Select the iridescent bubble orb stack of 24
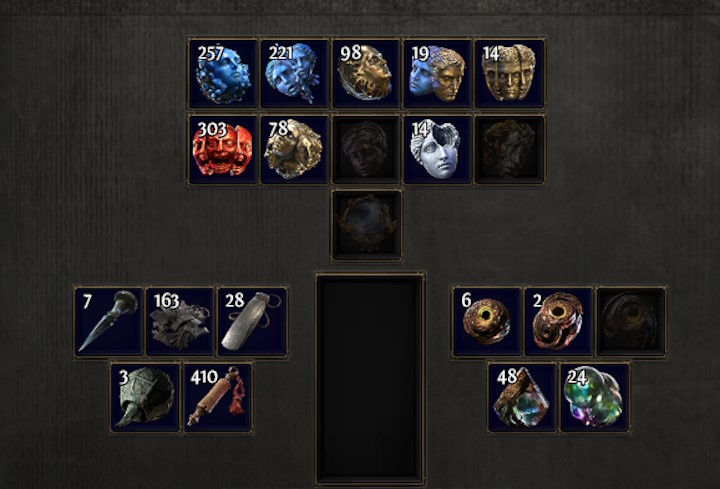Screen dimensions: 720x489 click(x=595, y=398)
